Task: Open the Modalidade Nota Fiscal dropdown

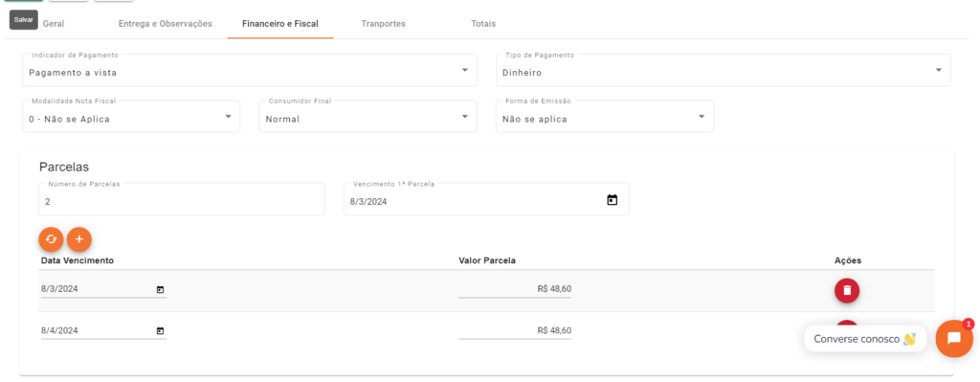Action: pyautogui.click(x=131, y=116)
